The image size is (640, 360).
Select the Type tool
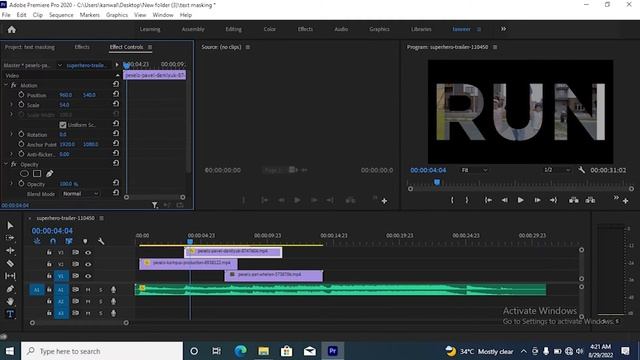click(x=10, y=314)
